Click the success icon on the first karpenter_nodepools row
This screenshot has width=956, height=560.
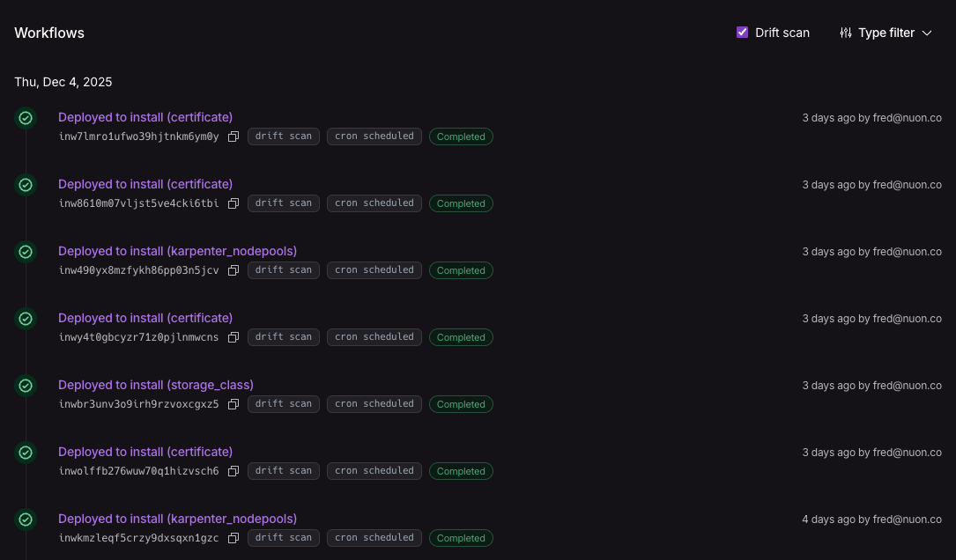25,251
